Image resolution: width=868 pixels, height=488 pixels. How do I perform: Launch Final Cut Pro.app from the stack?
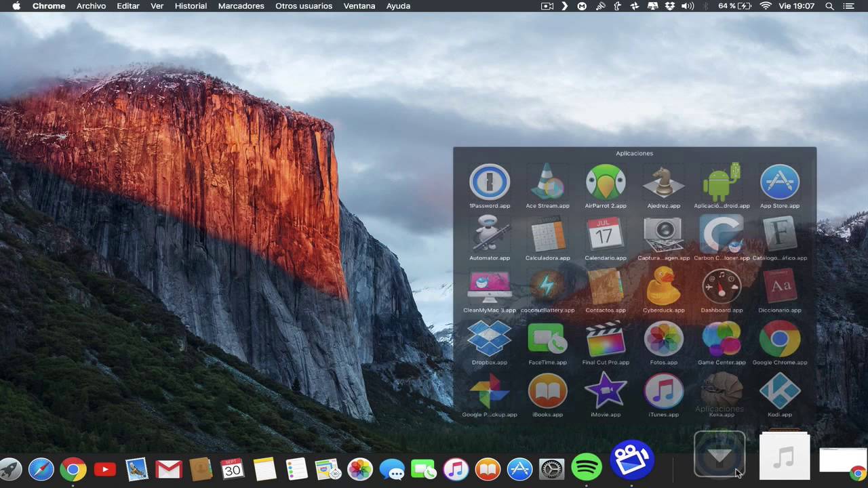click(606, 338)
